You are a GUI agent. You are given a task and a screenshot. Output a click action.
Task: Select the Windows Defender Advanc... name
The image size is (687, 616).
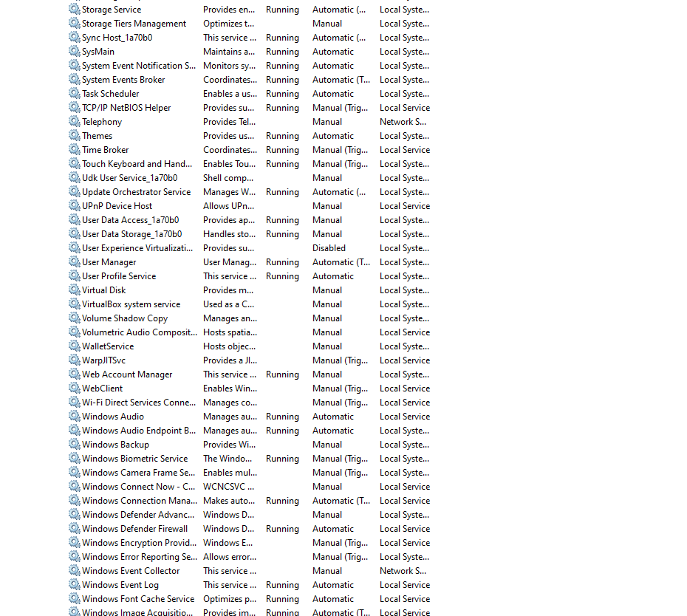138,514
